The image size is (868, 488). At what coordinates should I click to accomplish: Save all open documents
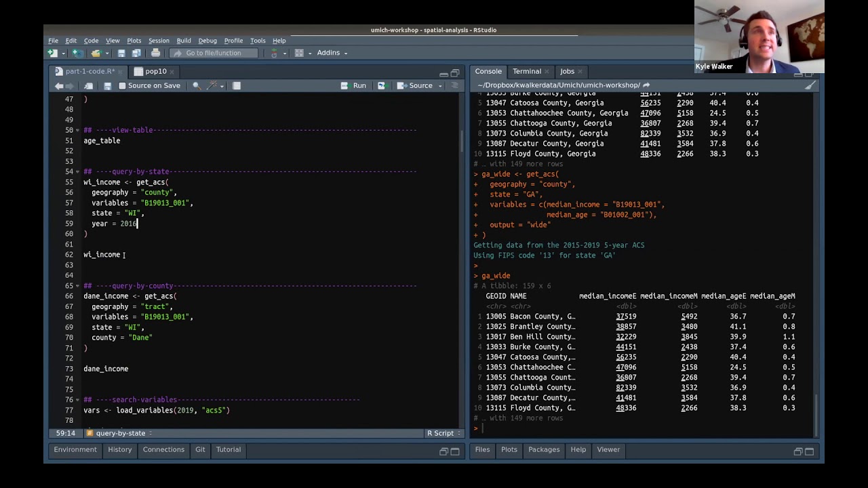136,53
